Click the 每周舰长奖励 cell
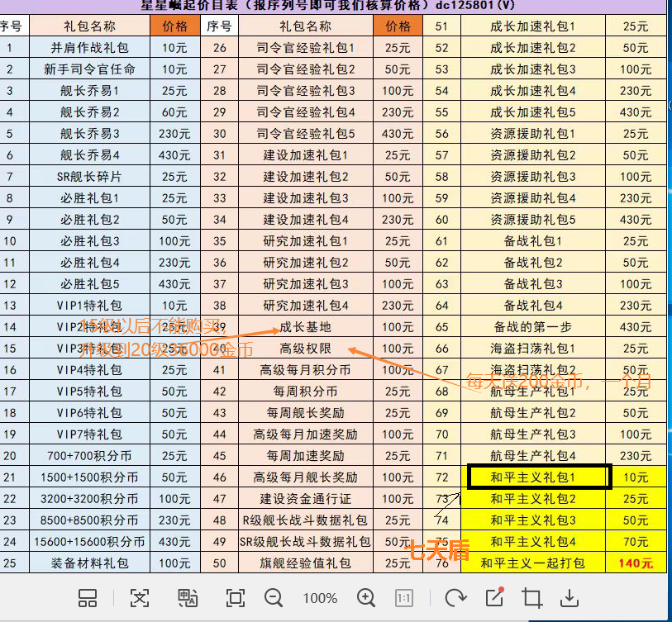 tap(306, 412)
